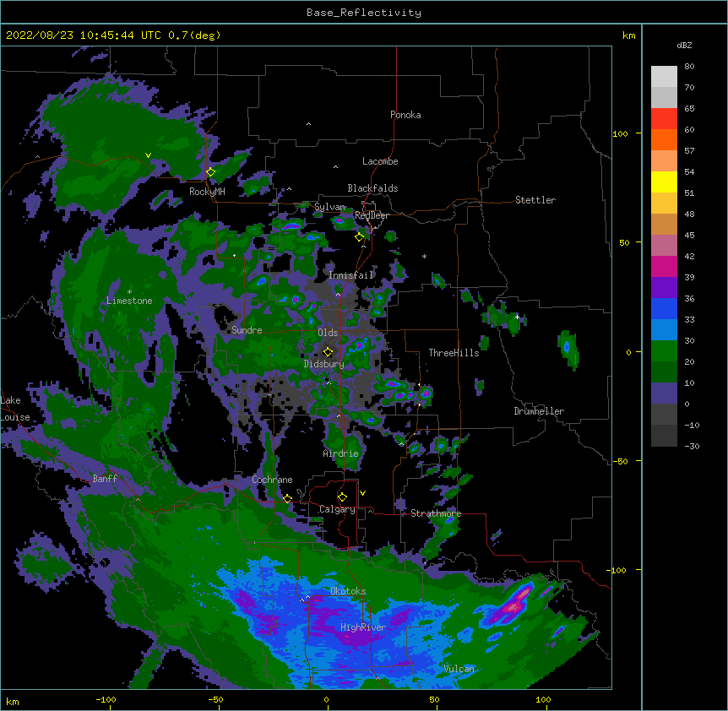This screenshot has height=711, width=728.
Task: Click the 30 dBZ green legend swatch
Action: (x=664, y=351)
